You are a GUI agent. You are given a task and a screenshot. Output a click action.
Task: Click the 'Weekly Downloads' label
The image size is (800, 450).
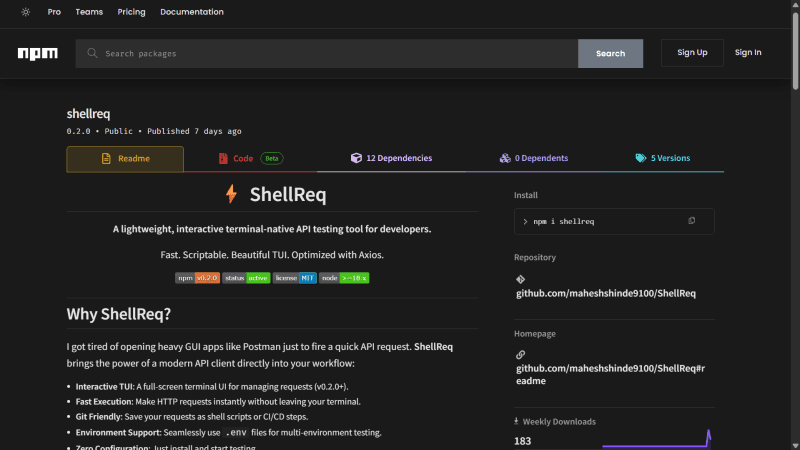[x=559, y=421]
